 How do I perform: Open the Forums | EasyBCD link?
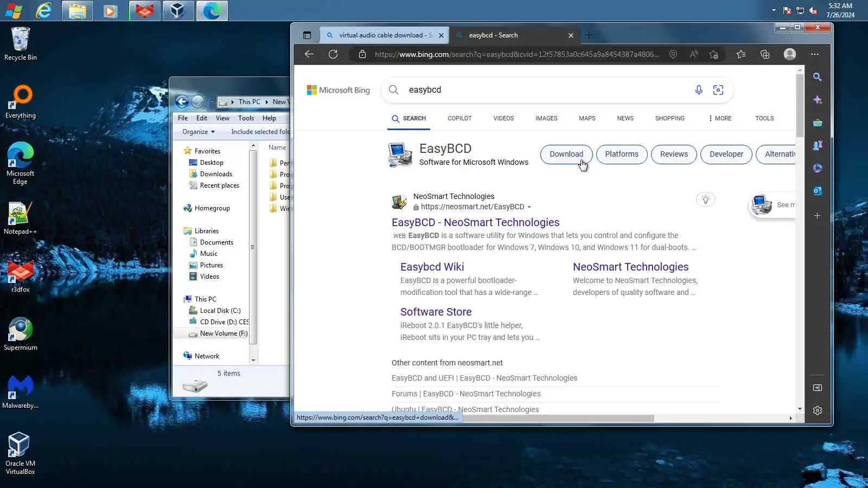click(x=466, y=394)
